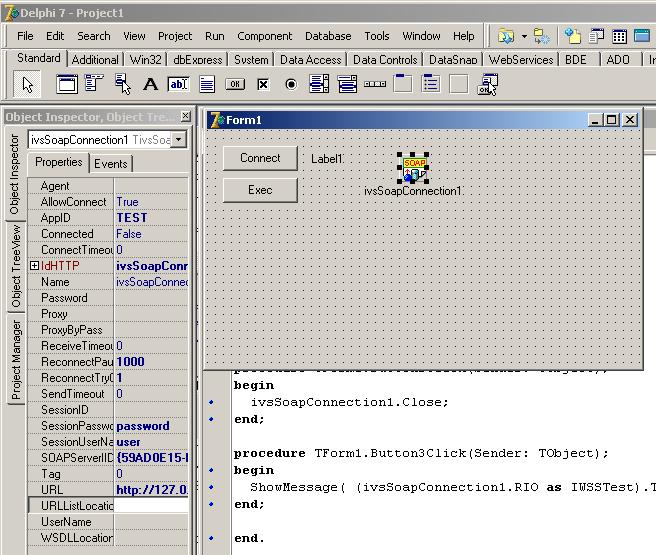Open the Component menu

[x=264, y=36]
